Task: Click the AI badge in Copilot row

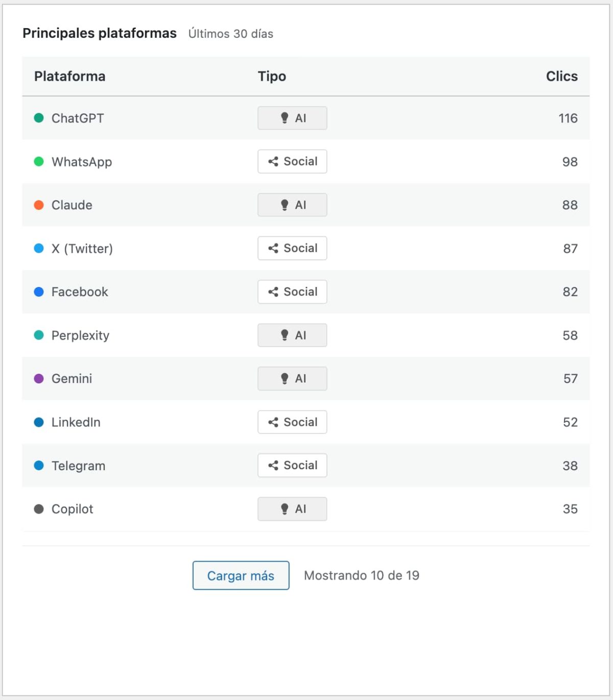Action: [x=292, y=509]
